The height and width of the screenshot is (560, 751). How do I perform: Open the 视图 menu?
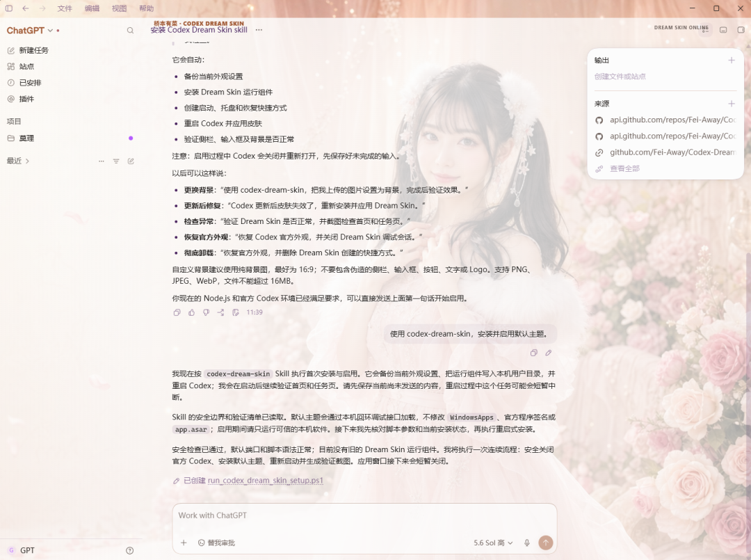click(x=120, y=8)
